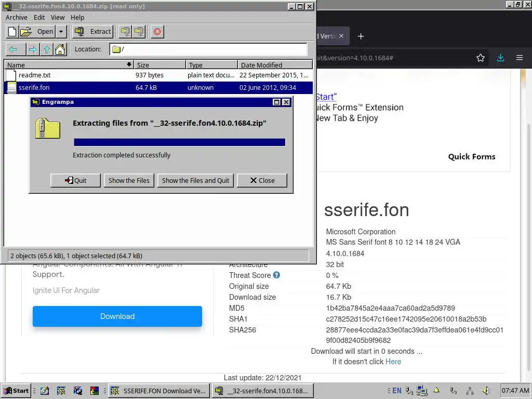Bookmark the page with star icon
Screen dimensions: 532x399
pyautogui.click(x=481, y=58)
